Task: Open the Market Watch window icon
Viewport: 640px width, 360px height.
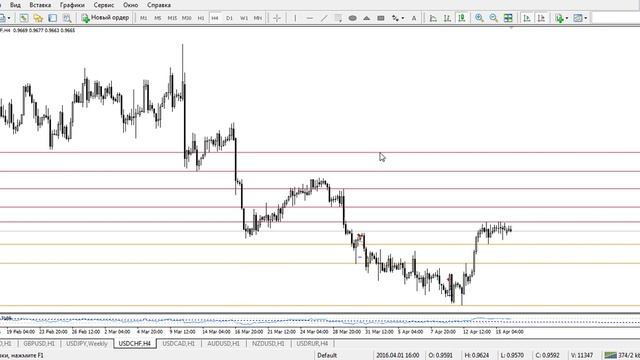Action: pyautogui.click(x=24, y=18)
